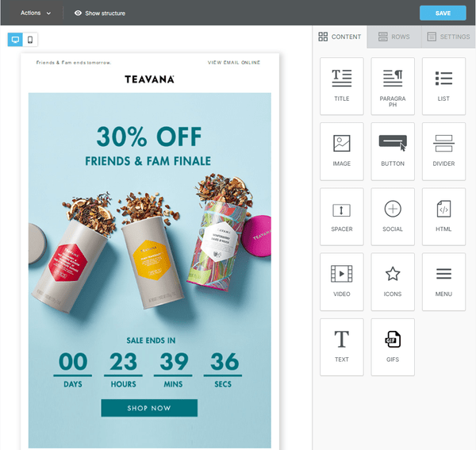Open the Actions dropdown menu
This screenshot has width=476, height=450.
pos(36,13)
